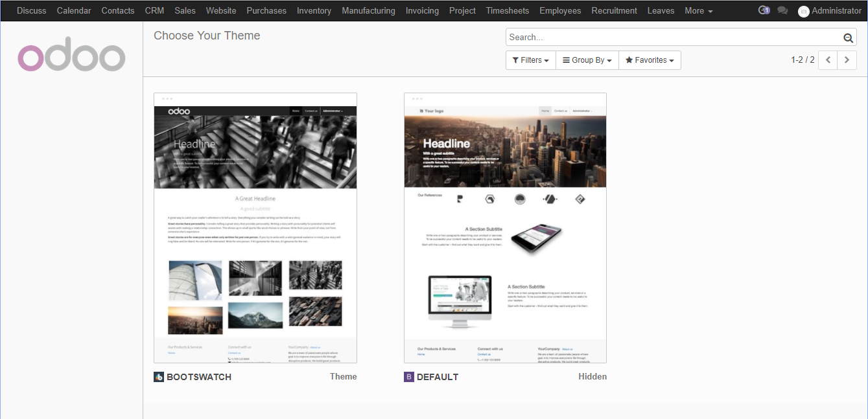Click the DEFAULT theme name
Screen dimensions: 868x419
pos(438,377)
